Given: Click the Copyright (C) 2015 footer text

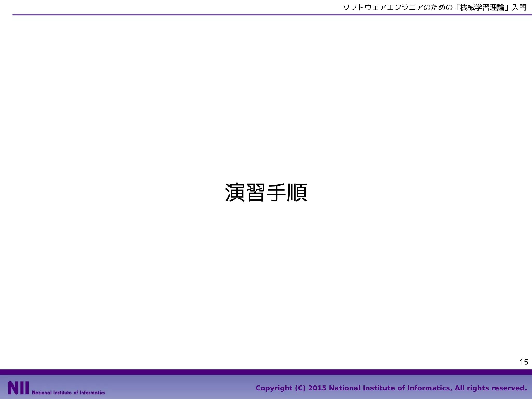Looking at the screenshot, I should click(x=391, y=388).
